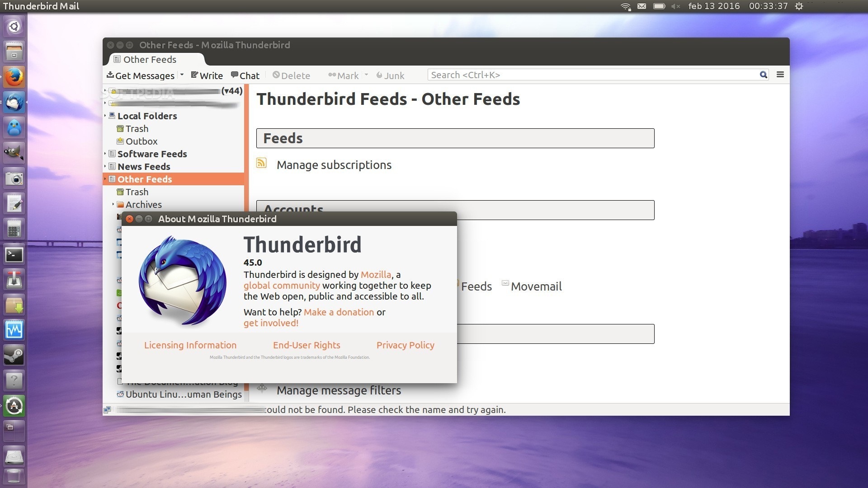This screenshot has width=868, height=488.
Task: Open GIMP from the launcher
Action: coord(14,153)
